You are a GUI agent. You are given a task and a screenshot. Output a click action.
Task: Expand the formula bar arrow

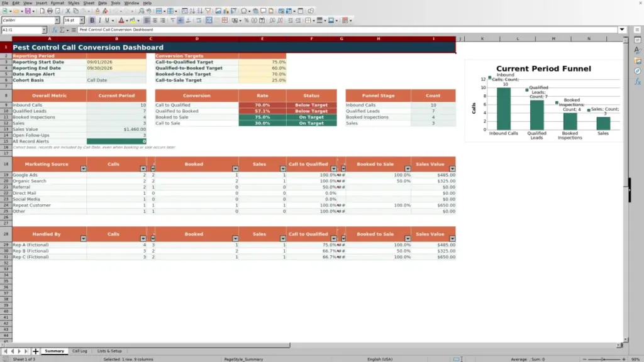coord(622,30)
